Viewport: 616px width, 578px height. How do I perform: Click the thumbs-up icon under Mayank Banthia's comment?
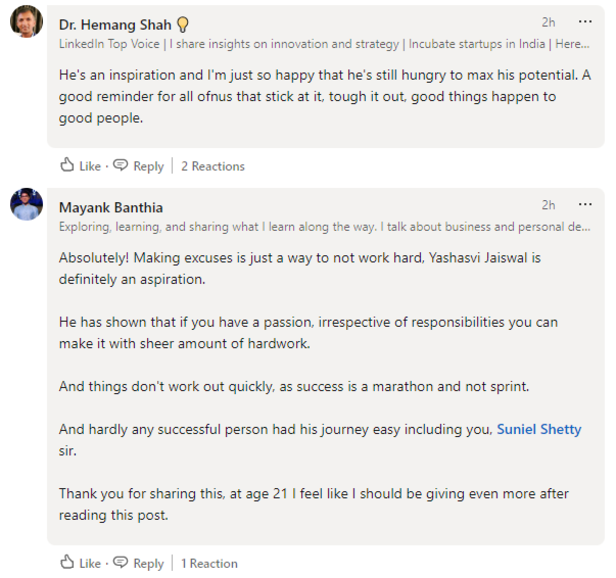pos(67,563)
